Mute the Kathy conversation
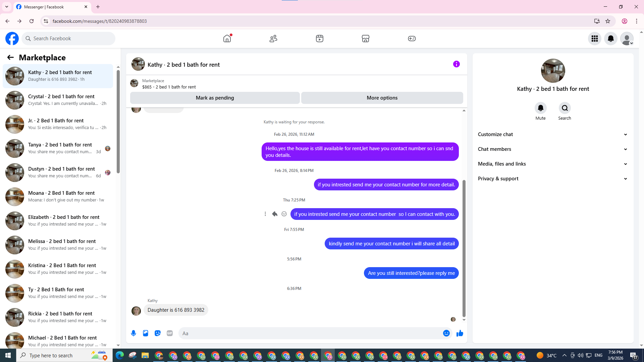Screen dimensions: 644x362 (x=540, y=108)
